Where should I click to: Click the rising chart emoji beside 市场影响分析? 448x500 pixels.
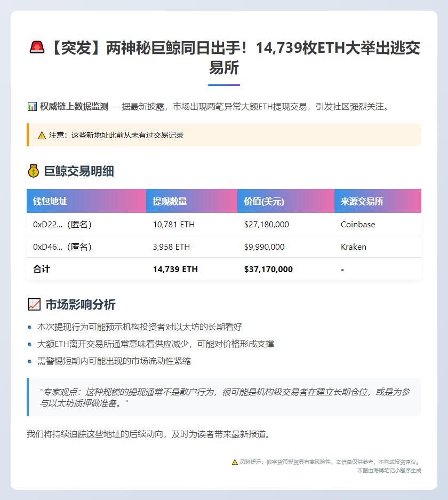(34, 305)
